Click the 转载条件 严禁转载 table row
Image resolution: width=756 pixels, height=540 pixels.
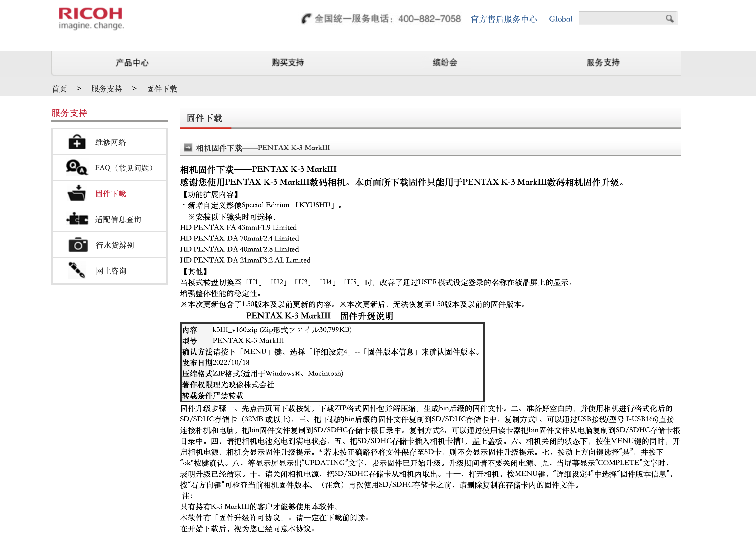pyautogui.click(x=332, y=395)
